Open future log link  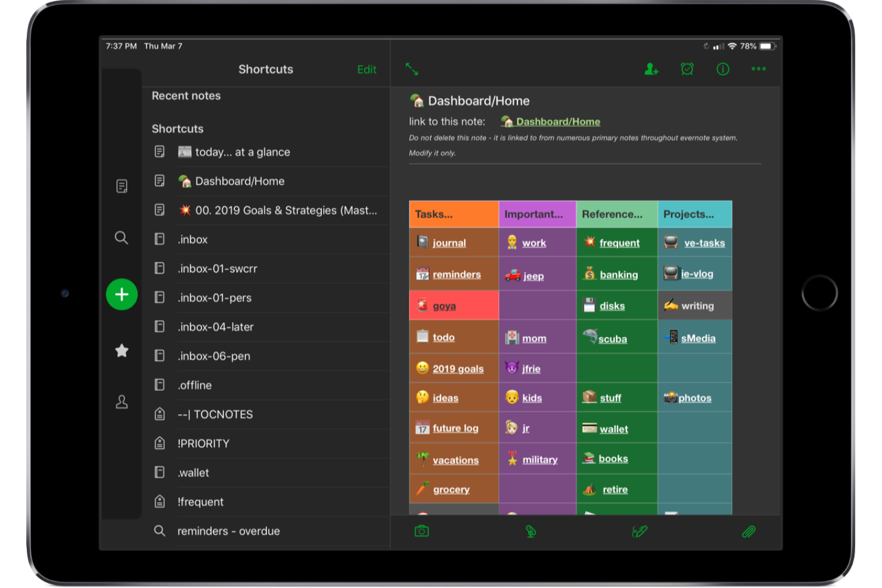pyautogui.click(x=455, y=428)
